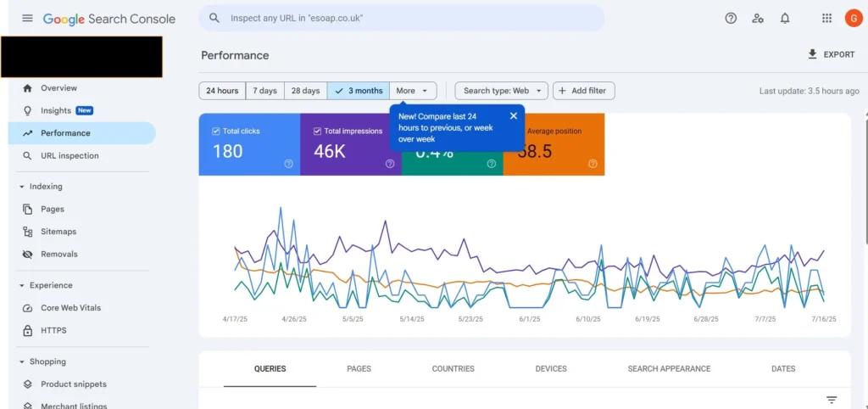Open users and settings icon
The height and width of the screenshot is (409, 868).
(x=758, y=19)
